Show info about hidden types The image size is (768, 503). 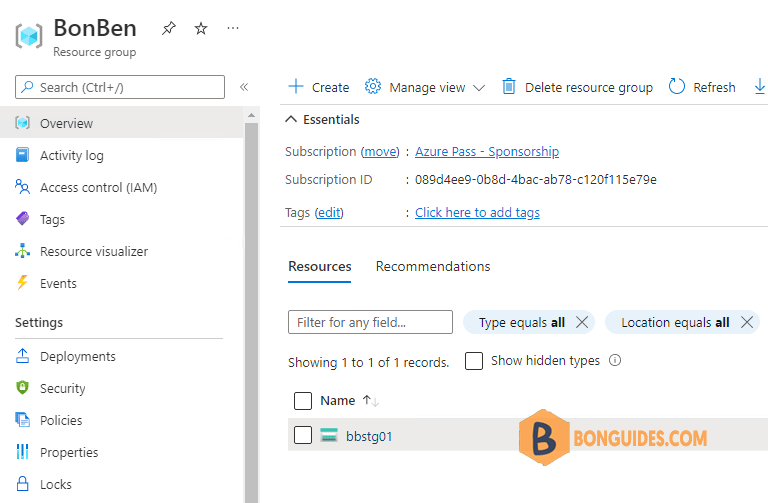pos(615,361)
